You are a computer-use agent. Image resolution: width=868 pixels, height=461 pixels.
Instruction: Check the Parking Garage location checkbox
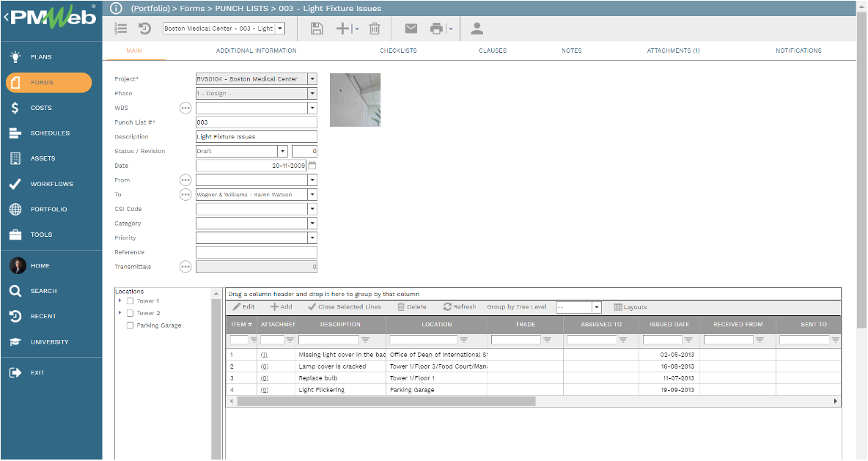click(130, 325)
